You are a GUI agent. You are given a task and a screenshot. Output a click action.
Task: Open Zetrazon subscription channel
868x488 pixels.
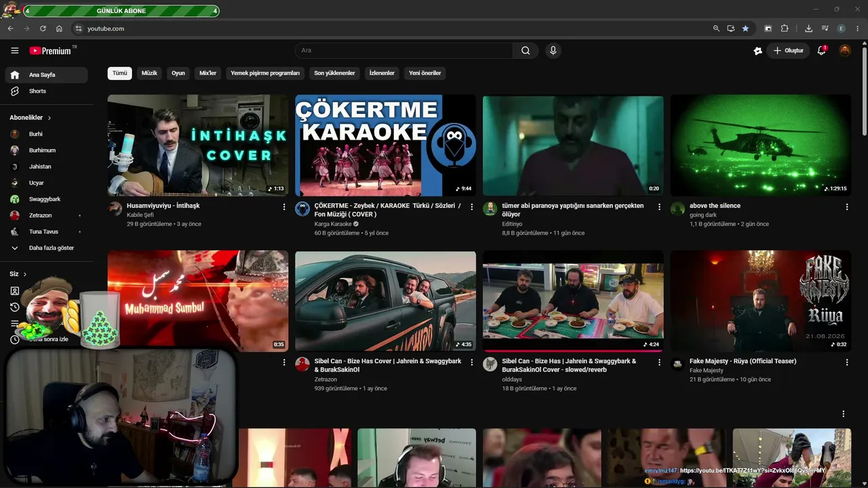coord(46,216)
